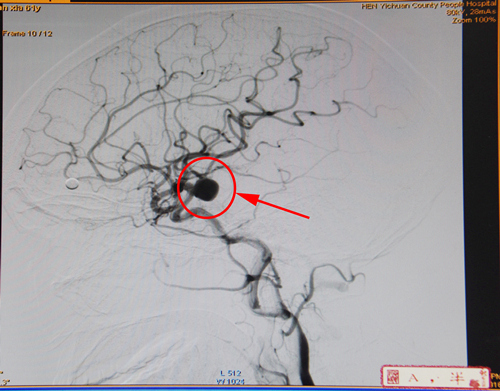Click the 'W 1024' window width text

[x=231, y=381]
